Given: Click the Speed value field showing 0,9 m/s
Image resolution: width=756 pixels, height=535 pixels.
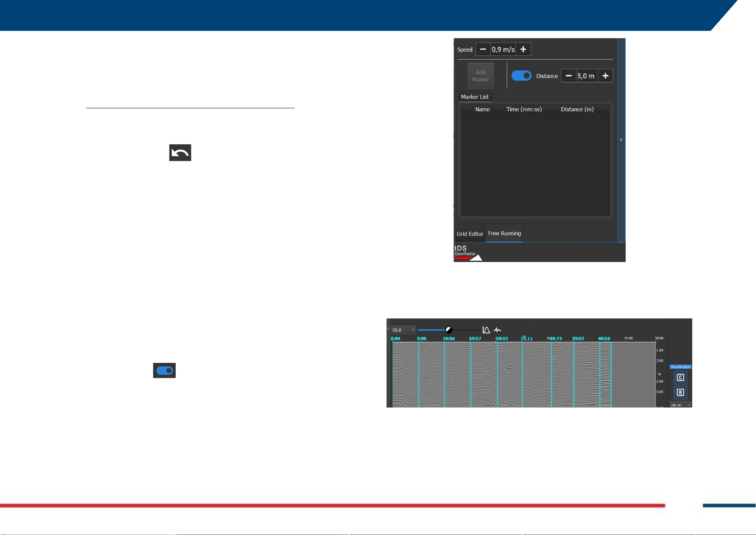Looking at the screenshot, I should point(503,49).
